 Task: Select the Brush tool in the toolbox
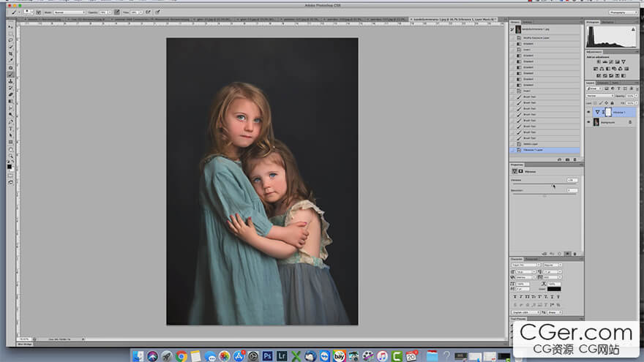coord(11,75)
